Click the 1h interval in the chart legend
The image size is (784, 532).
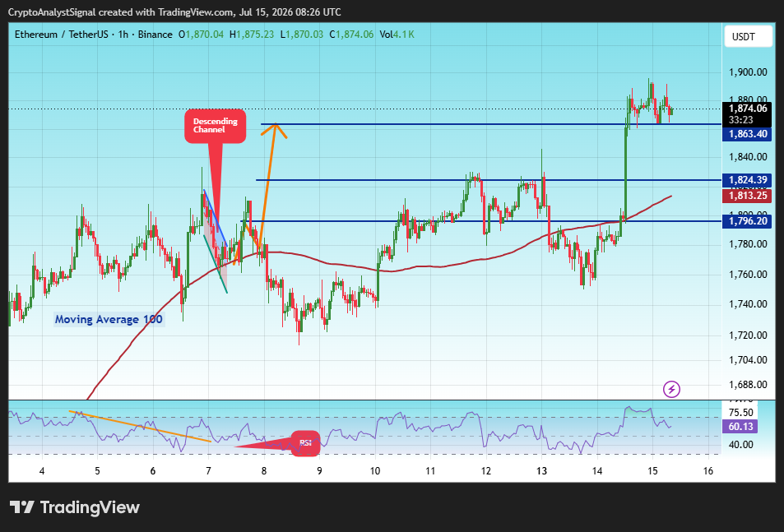pyautogui.click(x=123, y=35)
